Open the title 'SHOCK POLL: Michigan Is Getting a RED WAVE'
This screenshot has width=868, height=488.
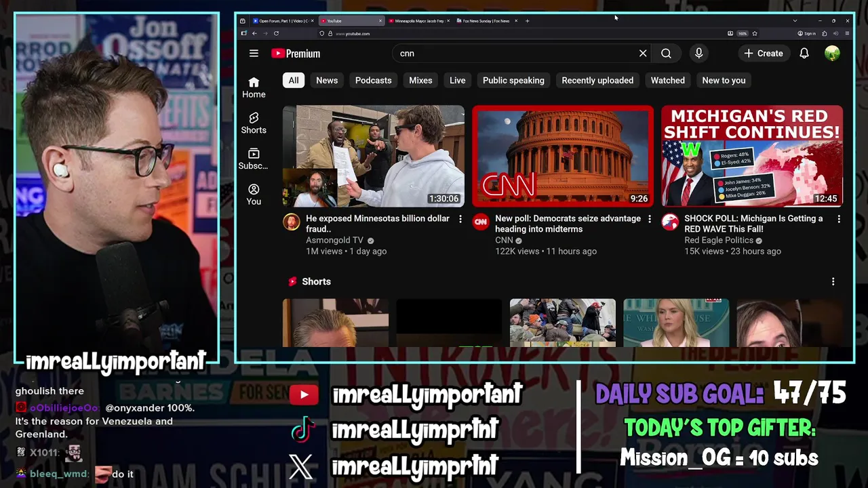(x=753, y=224)
